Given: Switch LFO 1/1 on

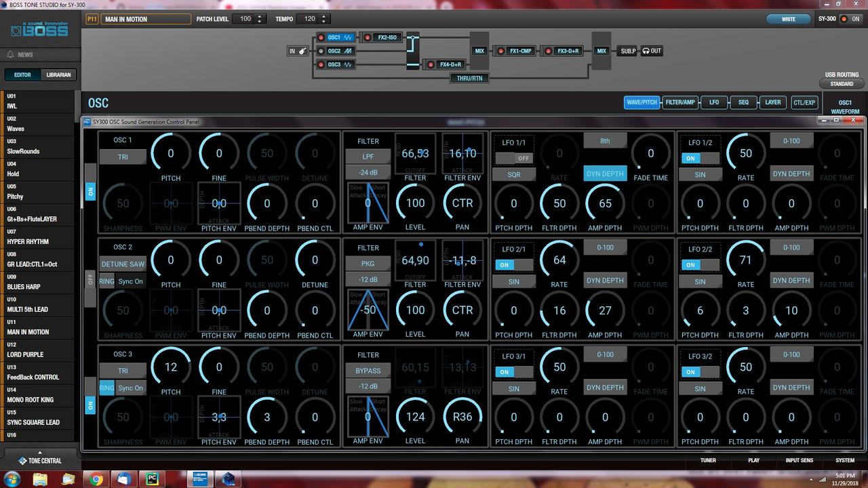Looking at the screenshot, I should [514, 158].
